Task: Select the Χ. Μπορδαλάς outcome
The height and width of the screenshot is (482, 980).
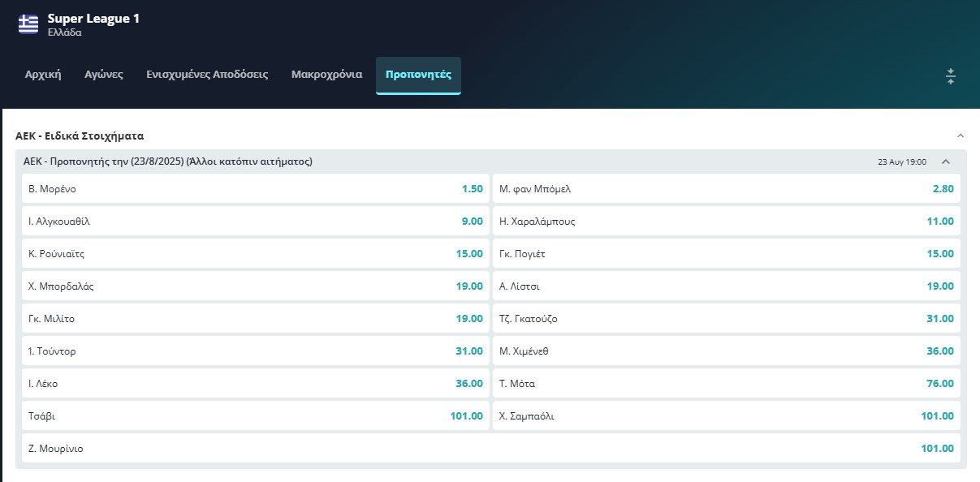Action: 256,286
